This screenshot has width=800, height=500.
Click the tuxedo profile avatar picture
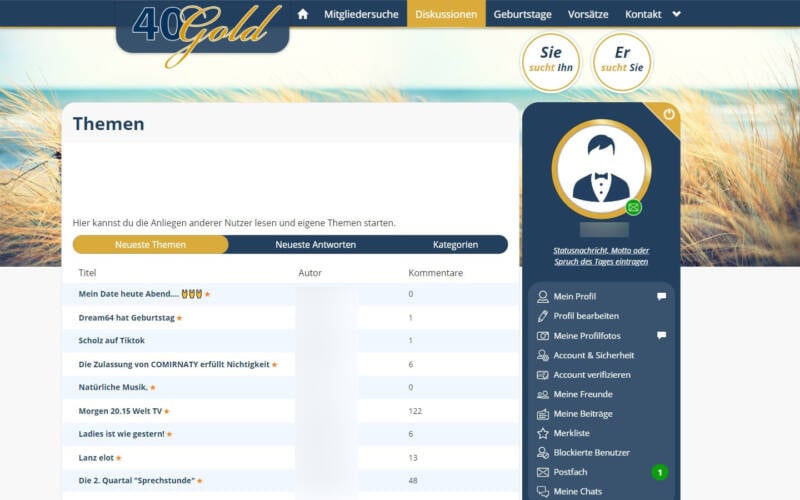[602, 169]
